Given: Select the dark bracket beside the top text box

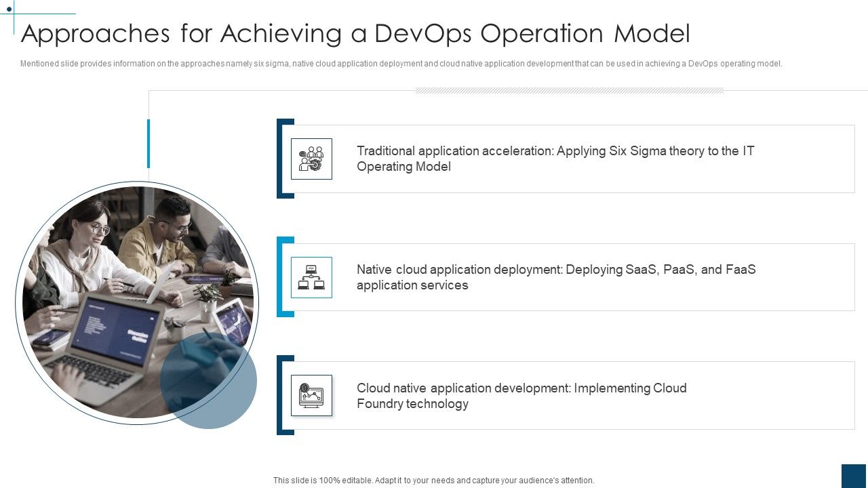Looking at the screenshot, I should click(x=280, y=159).
